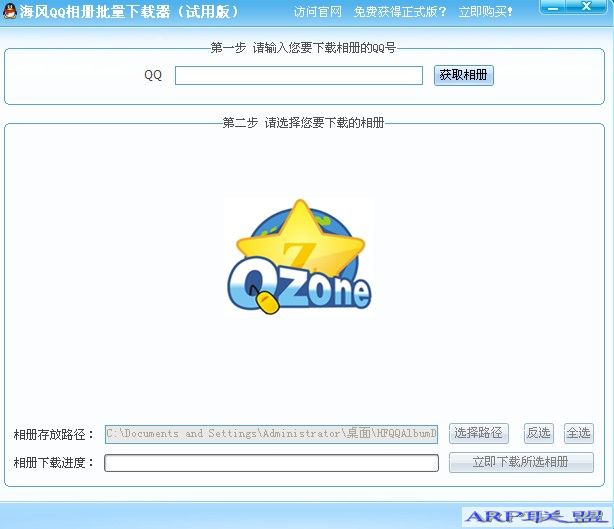Choose folder with 选择路径 button
The image size is (614, 529).
click(479, 433)
